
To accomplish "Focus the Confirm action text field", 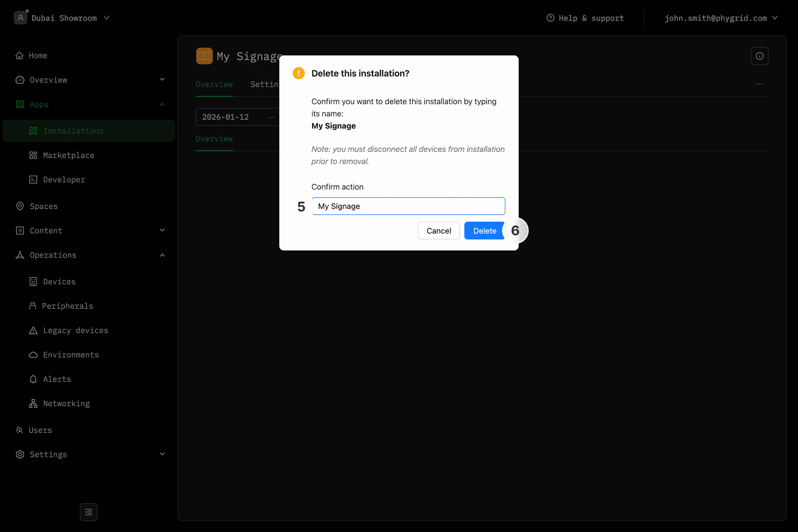I will [x=408, y=206].
